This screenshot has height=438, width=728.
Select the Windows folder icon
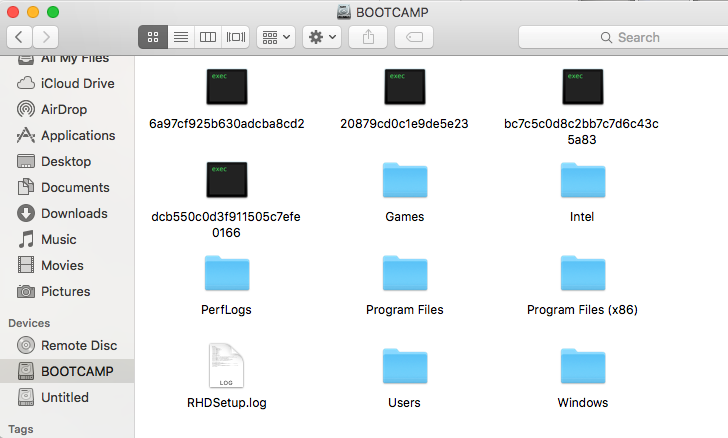(583, 366)
